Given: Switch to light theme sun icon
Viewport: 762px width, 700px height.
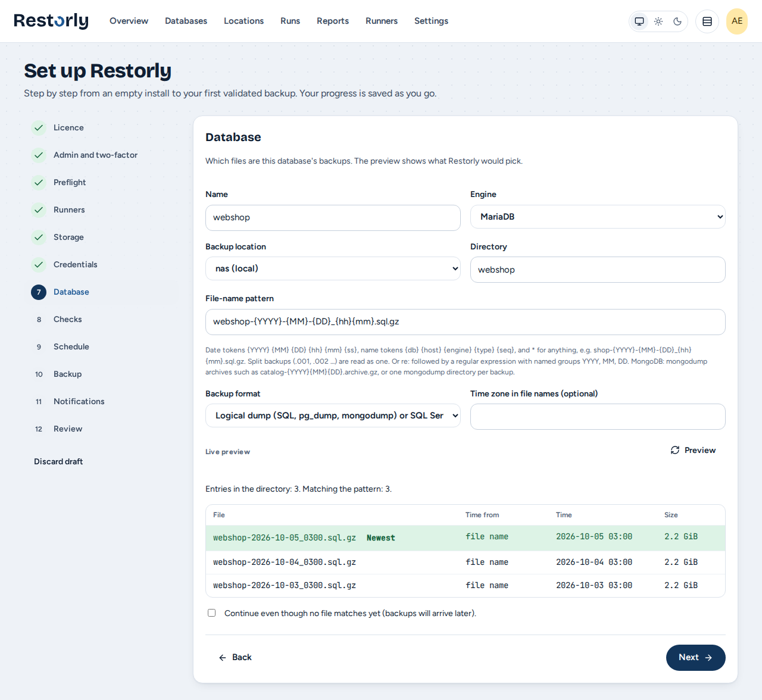Looking at the screenshot, I should tap(658, 21).
